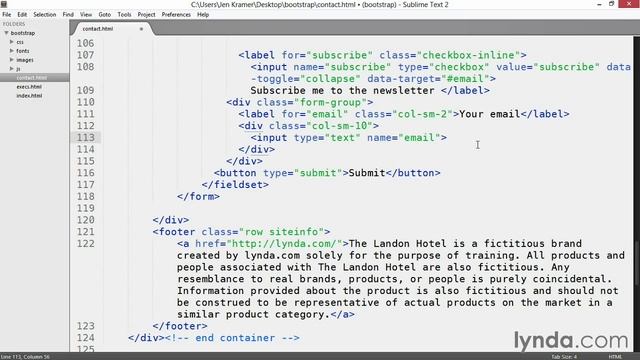Restore down the Sublime Text window
Image resolution: width=640 pixels, height=360 pixels.
(611, 4)
